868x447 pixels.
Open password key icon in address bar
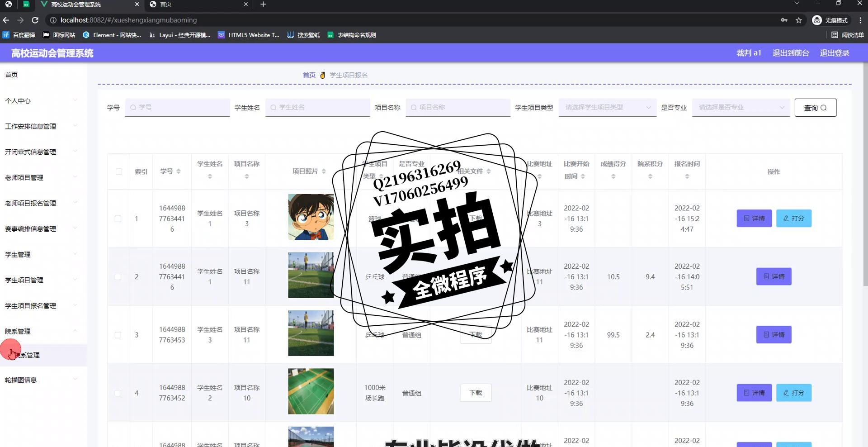[x=784, y=20]
